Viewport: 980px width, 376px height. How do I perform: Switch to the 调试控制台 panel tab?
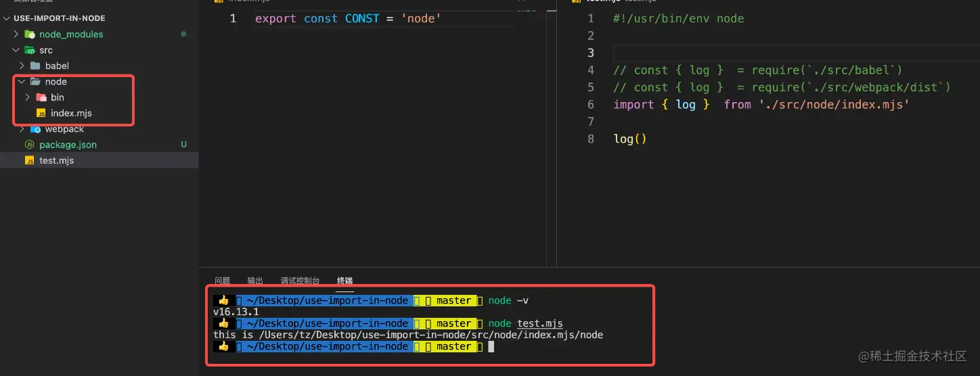[x=300, y=281]
